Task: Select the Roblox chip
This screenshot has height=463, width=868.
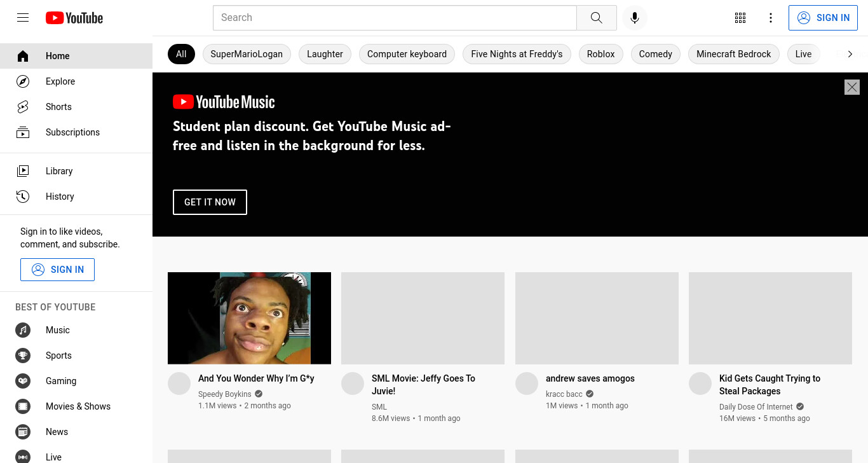Action: [600, 54]
